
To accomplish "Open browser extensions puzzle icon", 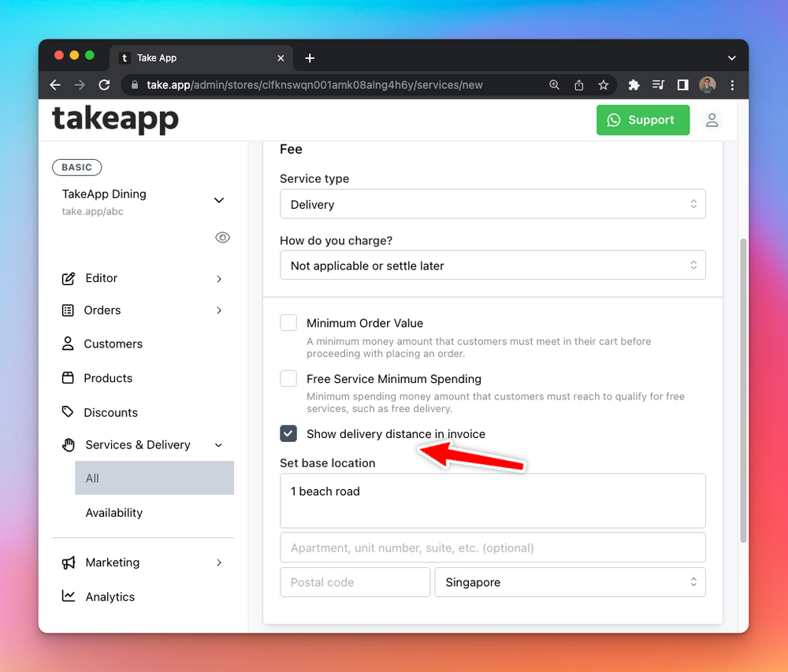I will [x=634, y=85].
